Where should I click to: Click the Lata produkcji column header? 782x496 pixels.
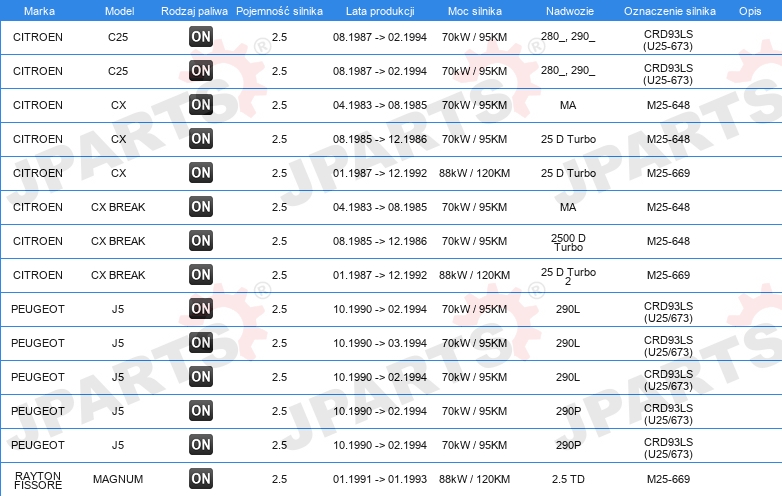[380, 11]
